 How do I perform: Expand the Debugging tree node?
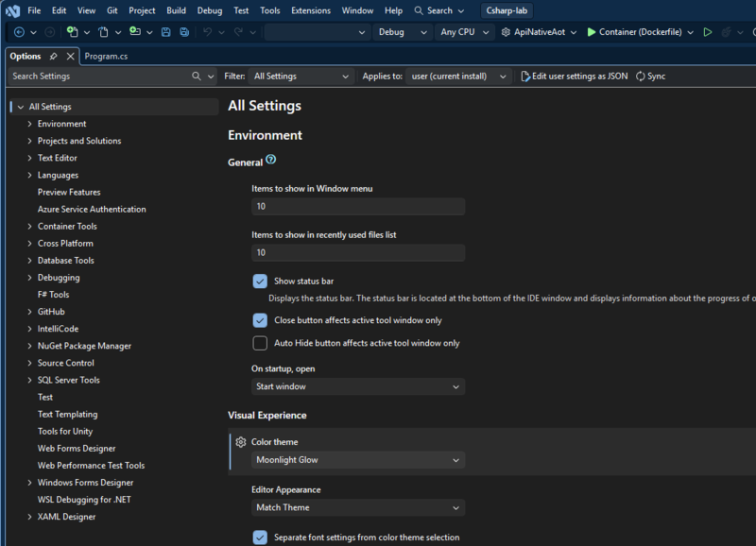[30, 278]
